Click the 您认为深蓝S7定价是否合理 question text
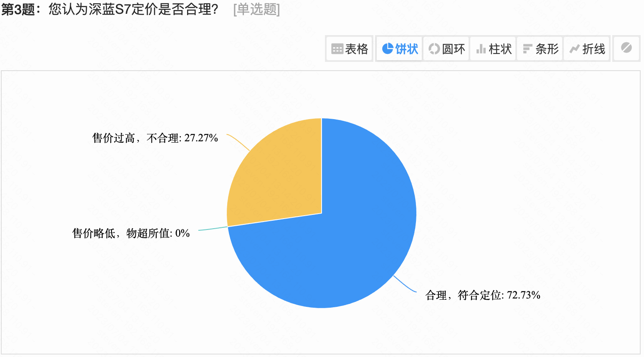Image resolution: width=644 pixels, height=357 pixels. click(133, 9)
